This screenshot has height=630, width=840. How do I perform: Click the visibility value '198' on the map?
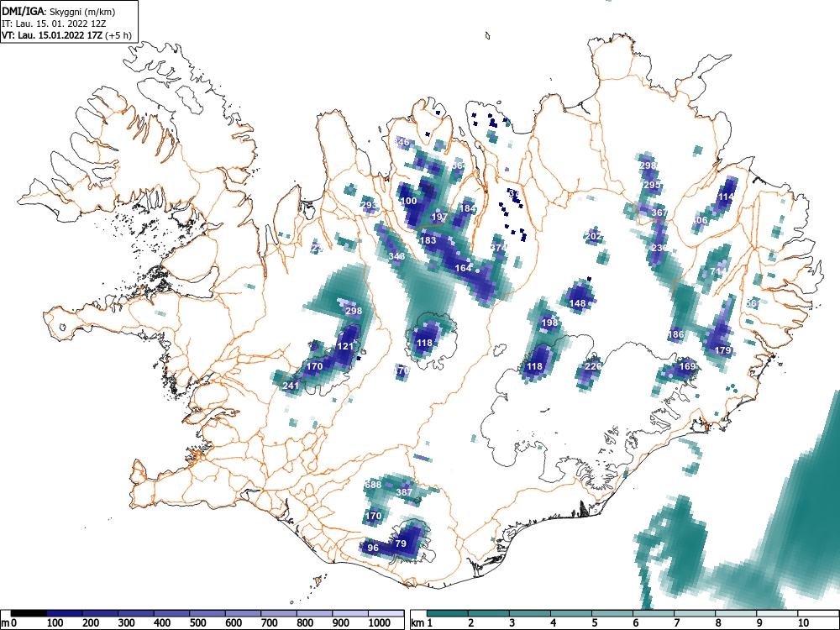point(549,323)
